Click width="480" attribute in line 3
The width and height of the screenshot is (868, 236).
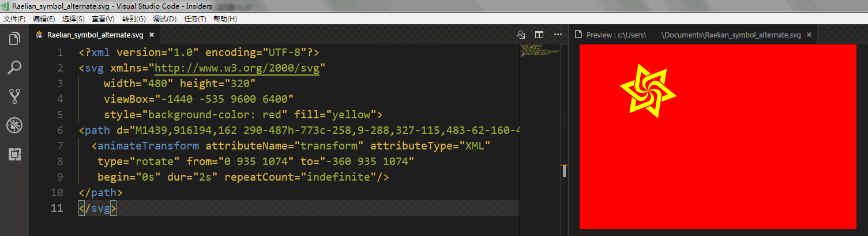pos(138,84)
